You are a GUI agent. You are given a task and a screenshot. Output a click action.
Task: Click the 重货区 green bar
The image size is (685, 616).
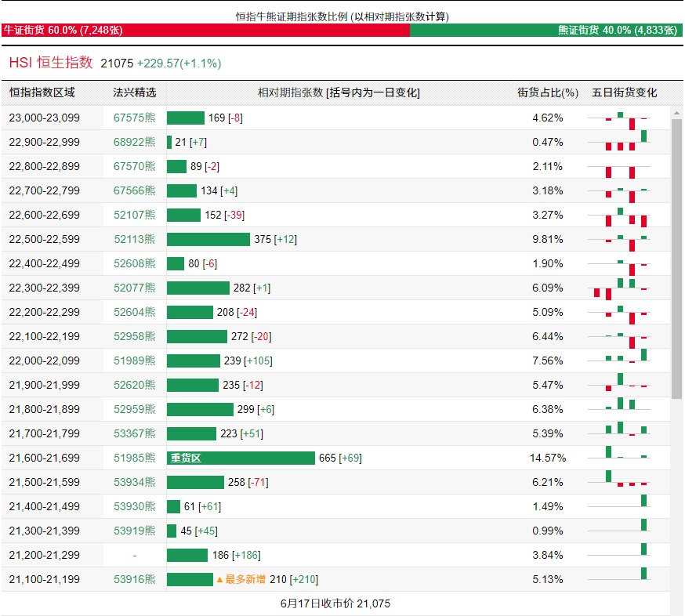click(241, 458)
